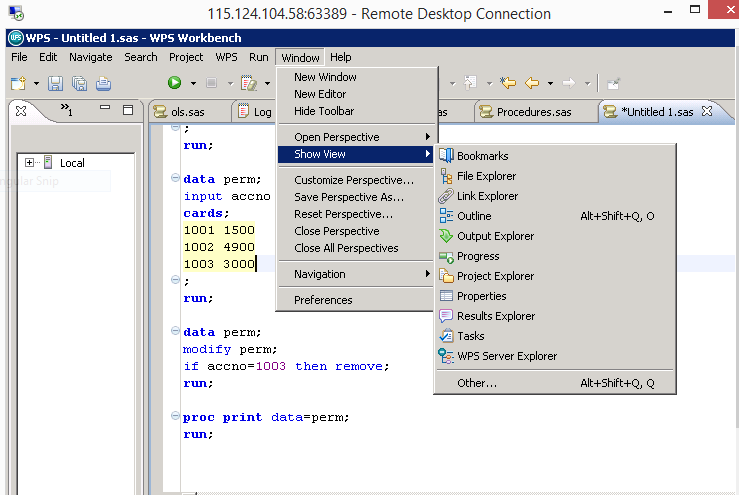The width and height of the screenshot is (739, 495).
Task: Click the Save icon in toolbar
Action: coord(55,84)
